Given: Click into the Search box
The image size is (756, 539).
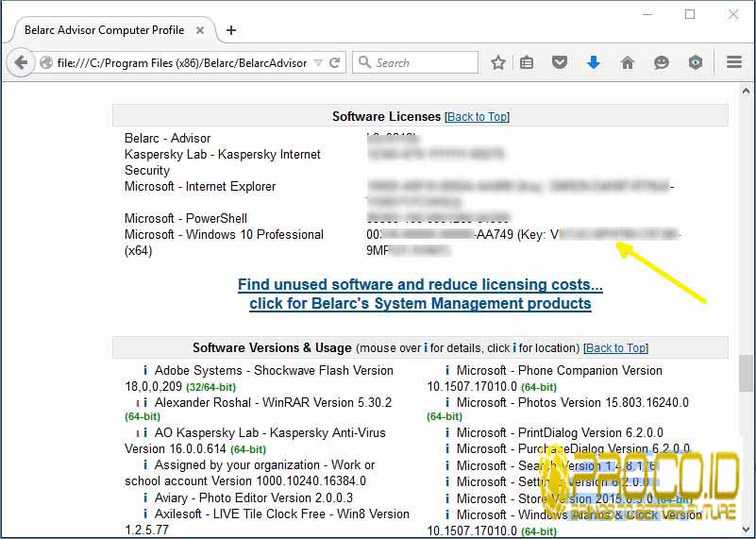Looking at the screenshot, I should pyautogui.click(x=415, y=62).
